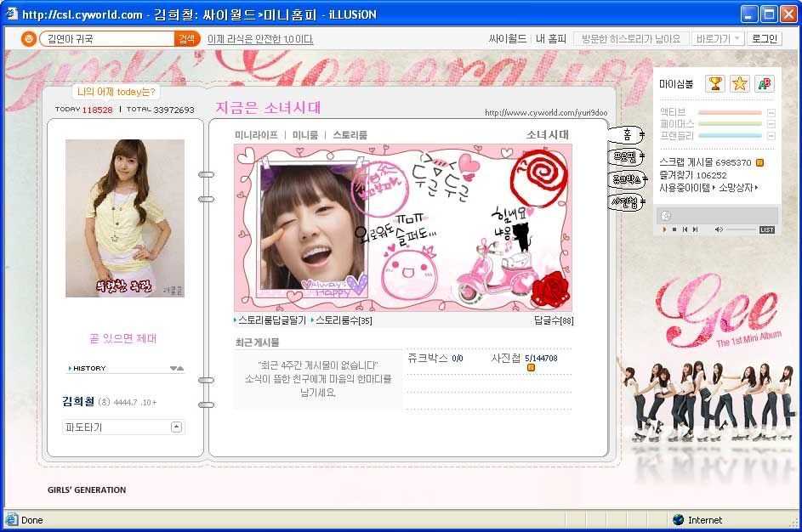
Task: Click the IE page icon in title bar
Action: [11, 14]
